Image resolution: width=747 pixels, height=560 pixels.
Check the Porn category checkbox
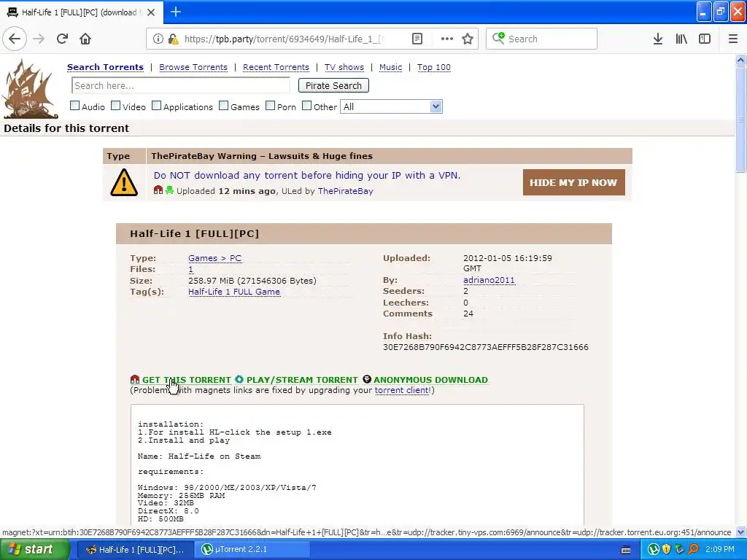(270, 106)
